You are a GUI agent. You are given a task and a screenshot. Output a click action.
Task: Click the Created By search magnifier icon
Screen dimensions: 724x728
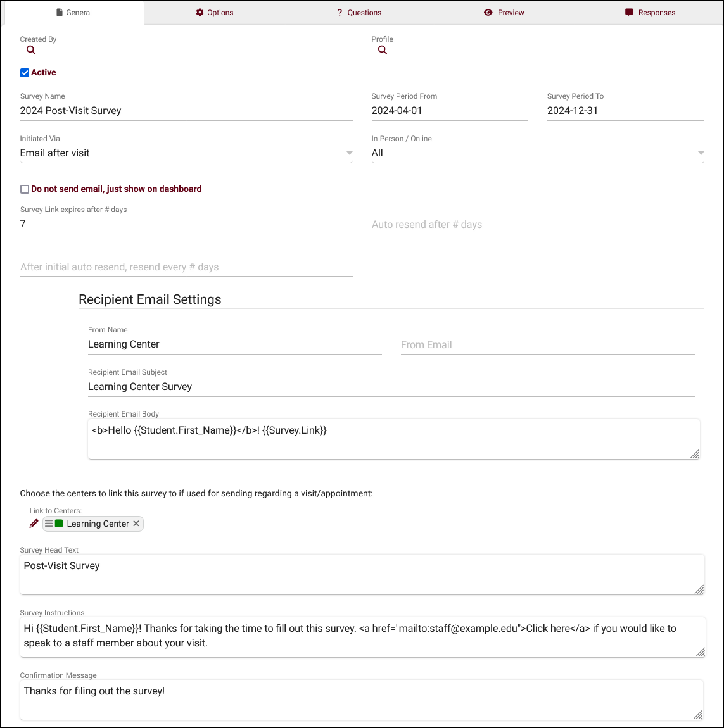click(x=31, y=50)
